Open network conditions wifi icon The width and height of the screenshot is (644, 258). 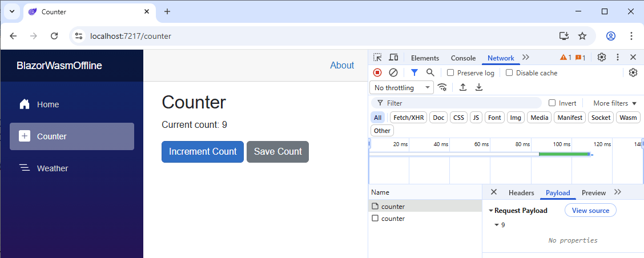click(442, 87)
